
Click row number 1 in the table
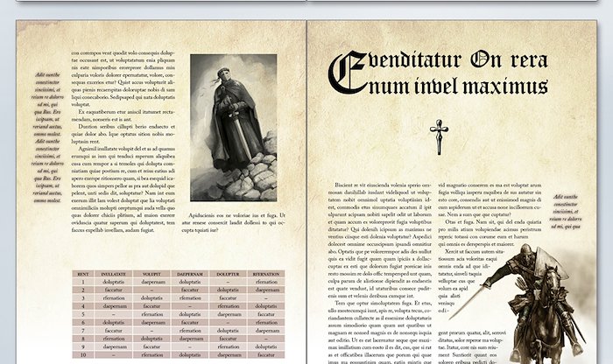click(x=83, y=282)
